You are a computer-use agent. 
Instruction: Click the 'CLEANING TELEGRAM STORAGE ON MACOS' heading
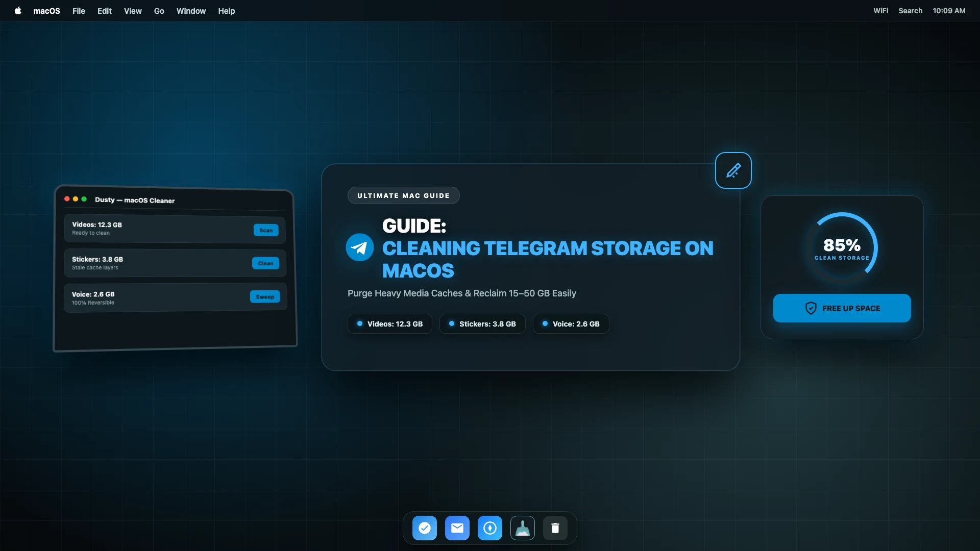(x=548, y=259)
